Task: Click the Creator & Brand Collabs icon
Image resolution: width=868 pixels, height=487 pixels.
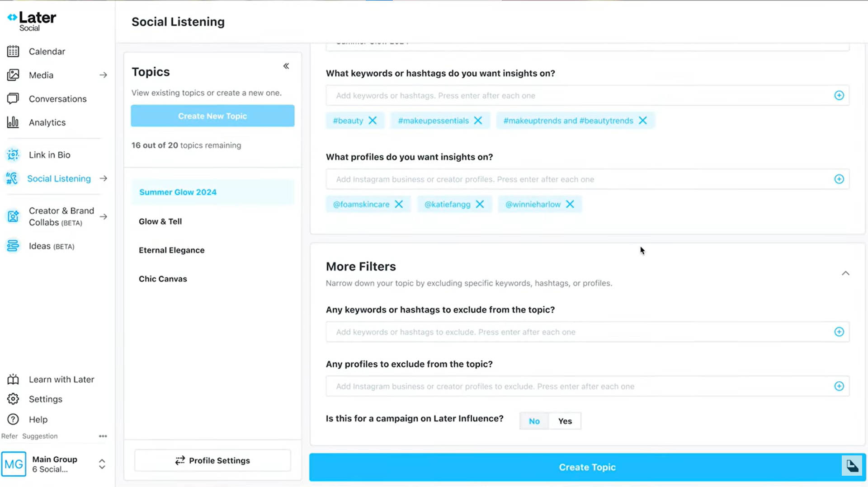Action: click(13, 216)
